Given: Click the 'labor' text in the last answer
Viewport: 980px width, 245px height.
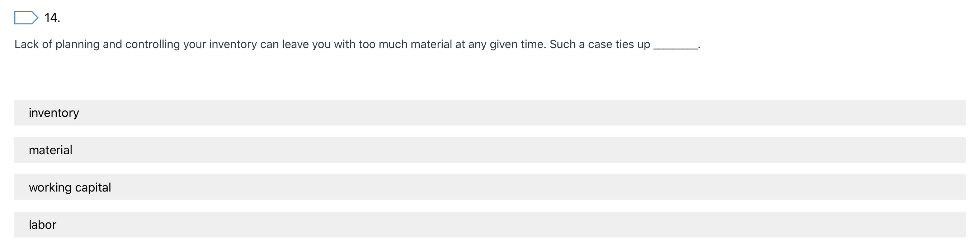Looking at the screenshot, I should [x=43, y=225].
